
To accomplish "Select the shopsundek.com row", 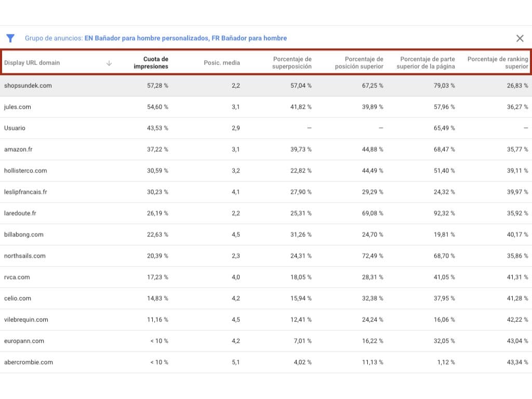I will pyautogui.click(x=28, y=86).
